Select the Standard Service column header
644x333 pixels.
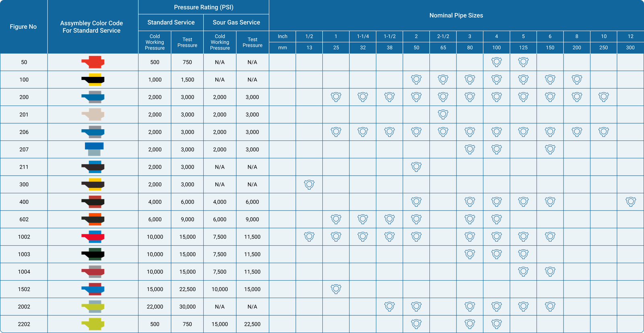171,23
